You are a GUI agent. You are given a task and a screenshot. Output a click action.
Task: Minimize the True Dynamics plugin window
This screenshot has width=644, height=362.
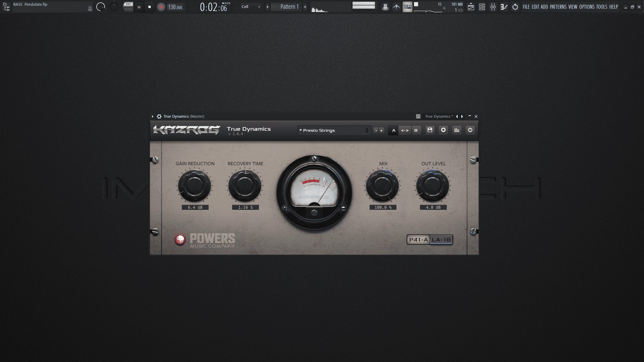[470, 116]
